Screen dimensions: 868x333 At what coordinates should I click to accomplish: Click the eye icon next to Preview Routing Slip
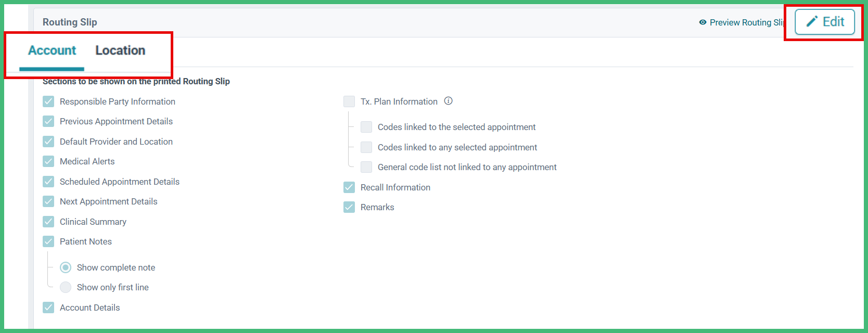coord(703,22)
